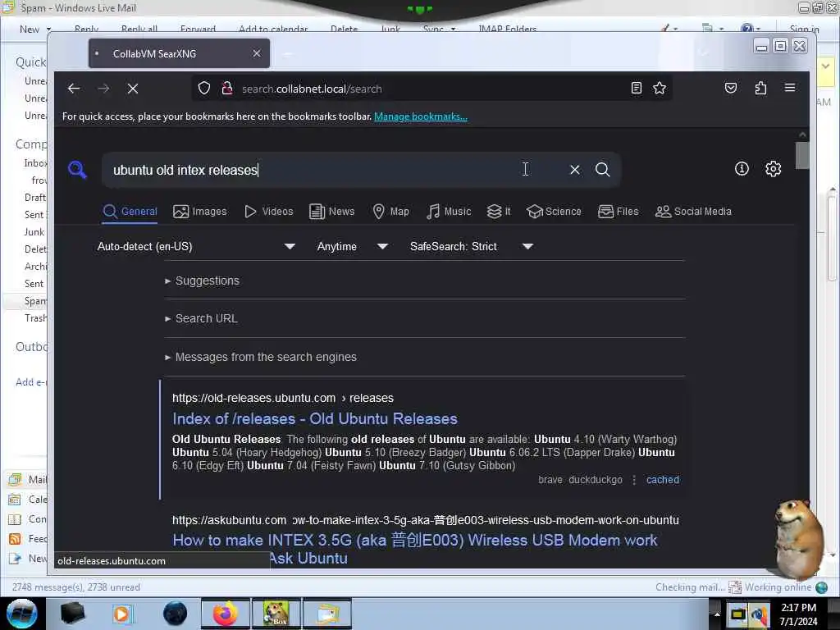Switch to the Videos search tab

[x=269, y=212]
